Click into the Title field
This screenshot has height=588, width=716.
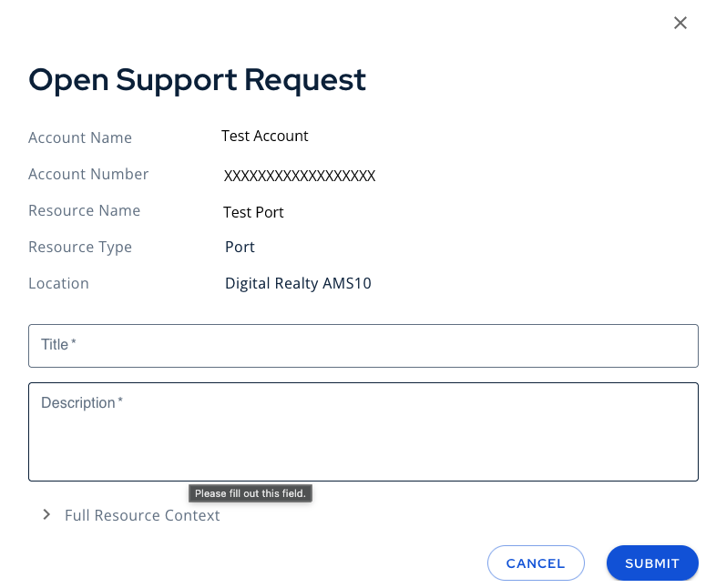tap(363, 346)
